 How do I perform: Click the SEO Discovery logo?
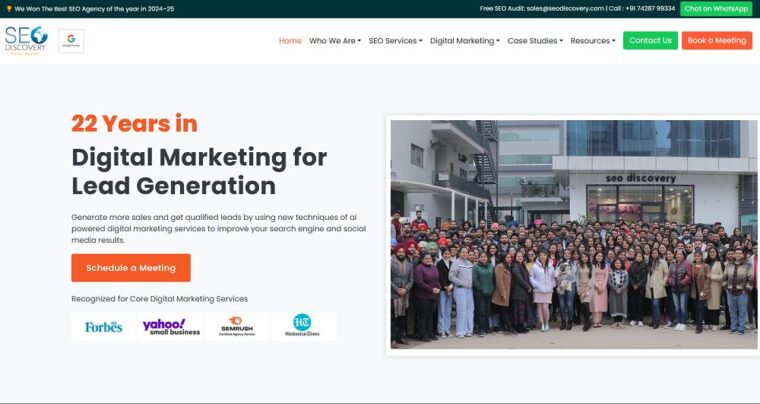coord(26,40)
